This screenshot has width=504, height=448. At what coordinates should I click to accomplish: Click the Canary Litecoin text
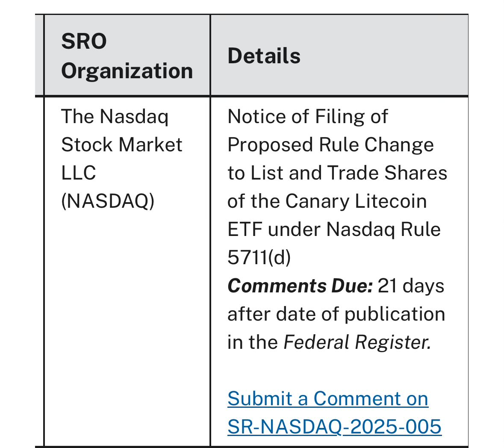point(356,201)
